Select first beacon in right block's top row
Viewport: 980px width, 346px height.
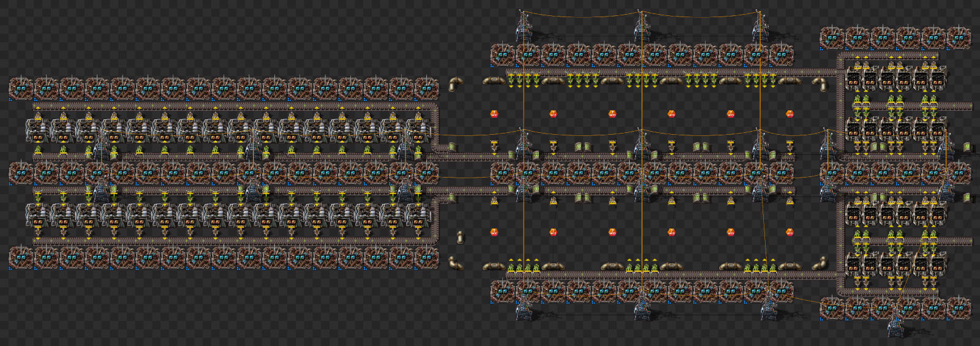tap(832, 38)
